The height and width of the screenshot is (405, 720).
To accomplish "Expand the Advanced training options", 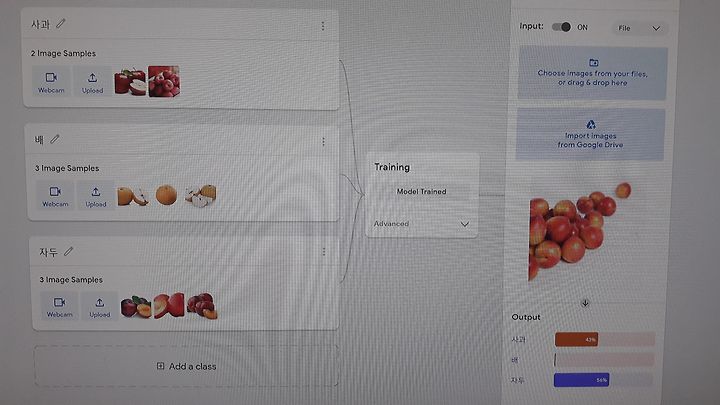I will tap(422, 224).
